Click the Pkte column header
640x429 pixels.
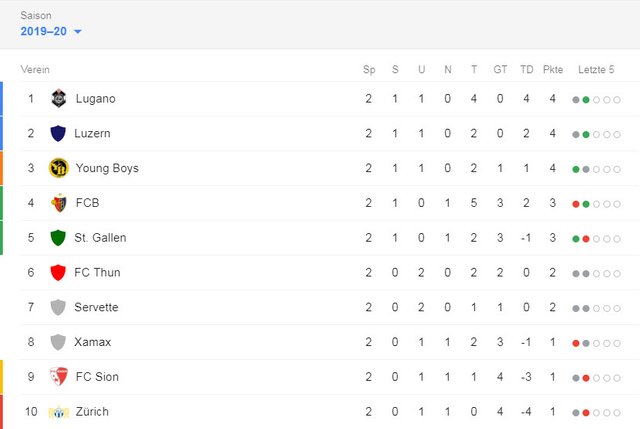click(553, 69)
